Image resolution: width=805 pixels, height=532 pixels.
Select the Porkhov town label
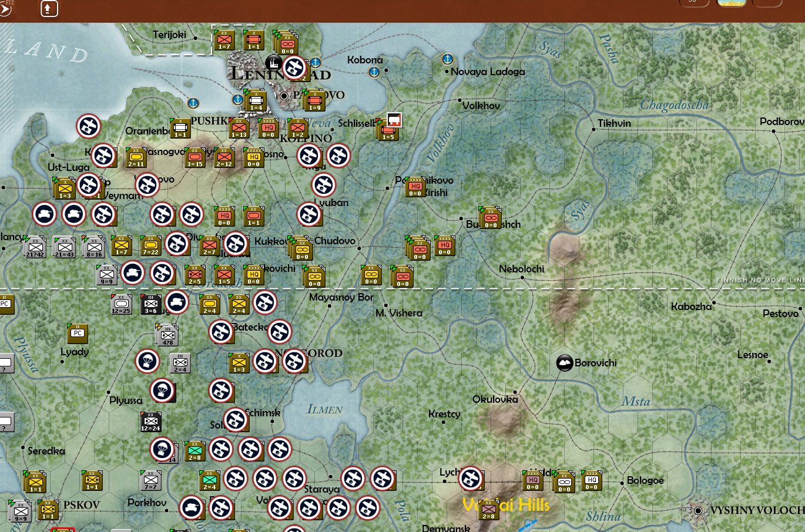pos(147,503)
